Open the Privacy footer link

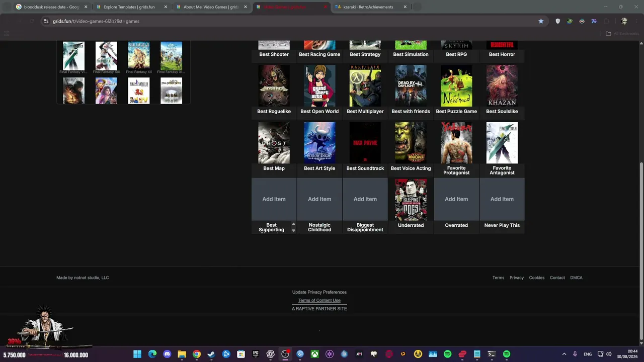point(516,278)
